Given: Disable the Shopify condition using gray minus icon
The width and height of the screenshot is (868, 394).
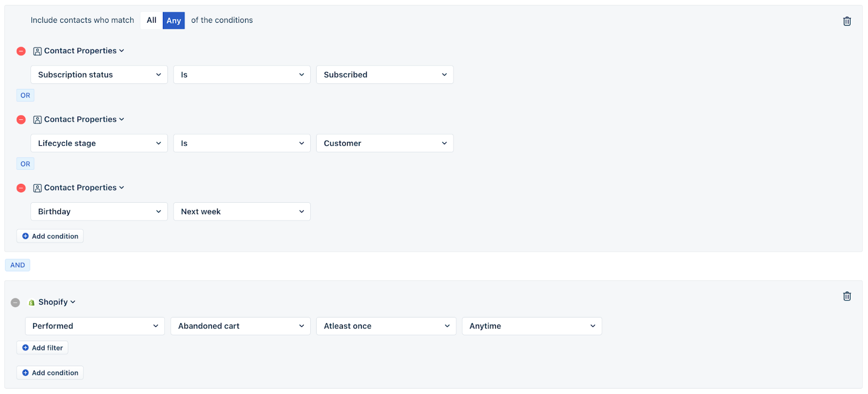Looking at the screenshot, I should click(x=15, y=302).
